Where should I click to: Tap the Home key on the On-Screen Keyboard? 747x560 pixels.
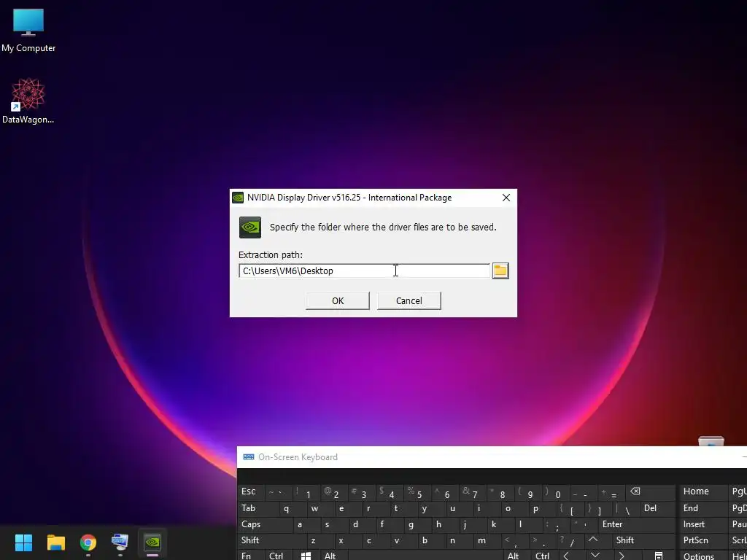(x=703, y=492)
